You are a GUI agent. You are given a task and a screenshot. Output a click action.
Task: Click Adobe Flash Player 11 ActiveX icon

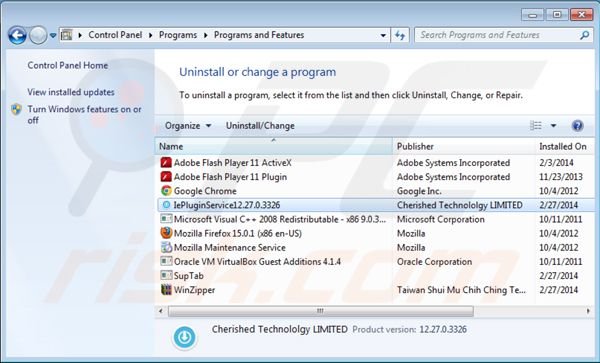click(166, 163)
